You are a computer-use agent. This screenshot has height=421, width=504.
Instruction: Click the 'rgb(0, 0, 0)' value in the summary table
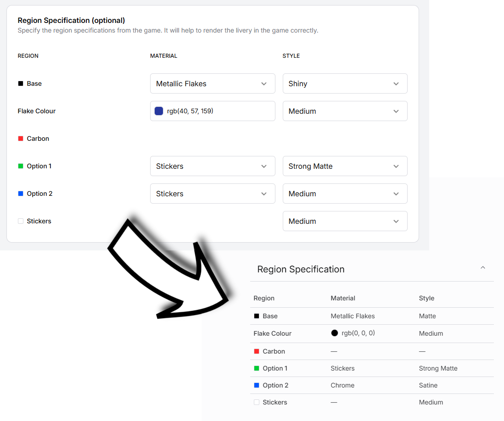coord(358,333)
